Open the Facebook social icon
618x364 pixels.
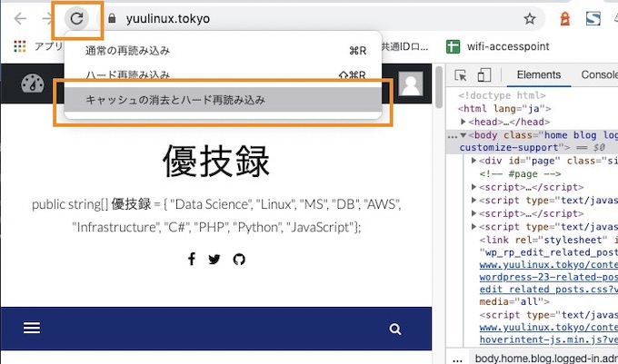(x=192, y=259)
